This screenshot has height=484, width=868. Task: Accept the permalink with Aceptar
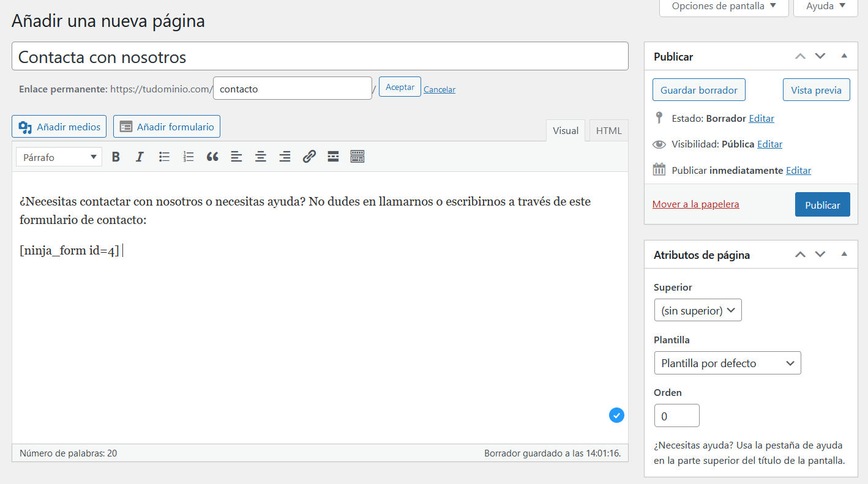(400, 87)
